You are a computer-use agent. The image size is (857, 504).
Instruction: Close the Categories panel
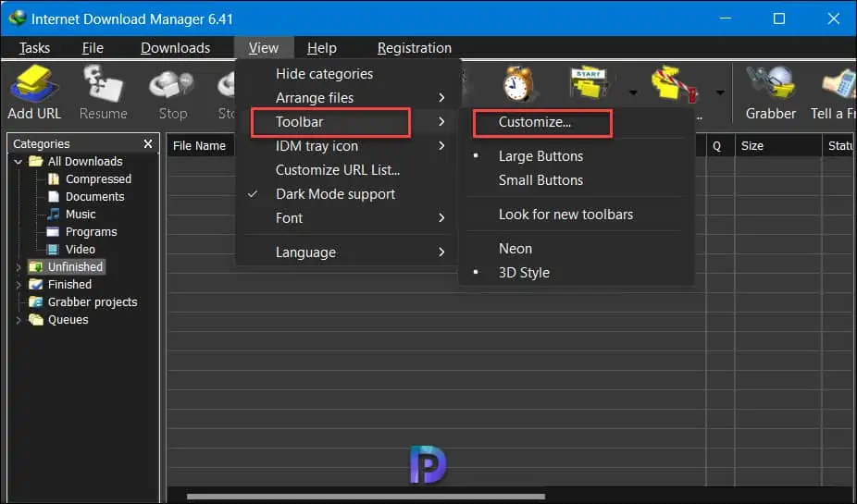tap(147, 143)
